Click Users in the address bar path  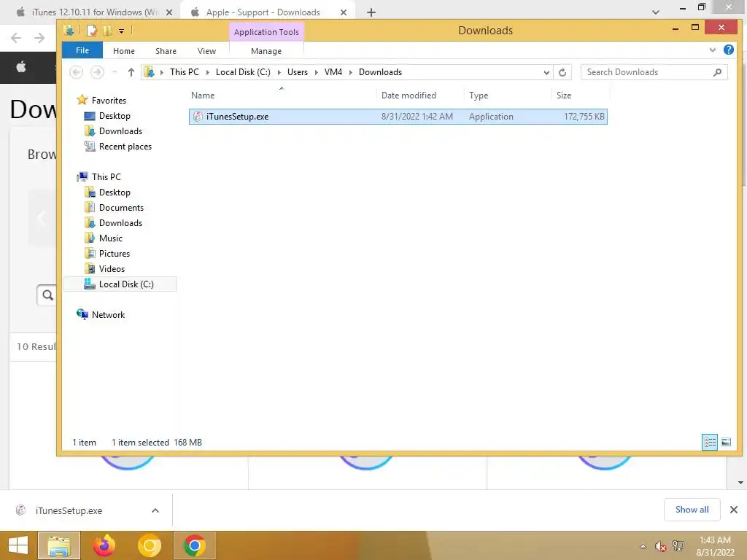coord(298,72)
